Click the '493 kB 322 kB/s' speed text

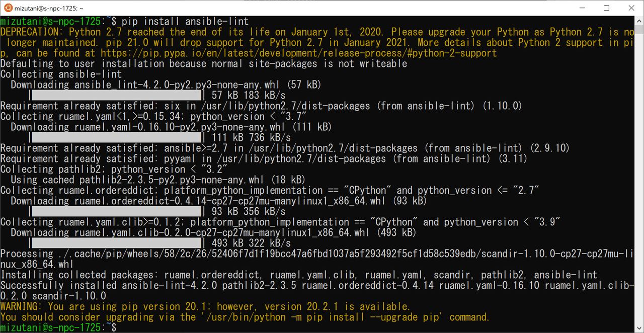251,243
